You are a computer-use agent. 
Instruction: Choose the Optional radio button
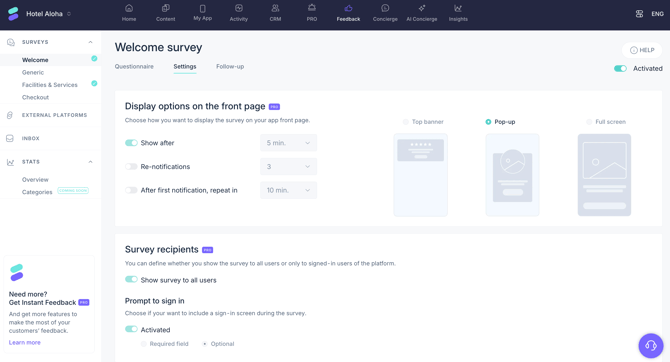(x=204, y=344)
